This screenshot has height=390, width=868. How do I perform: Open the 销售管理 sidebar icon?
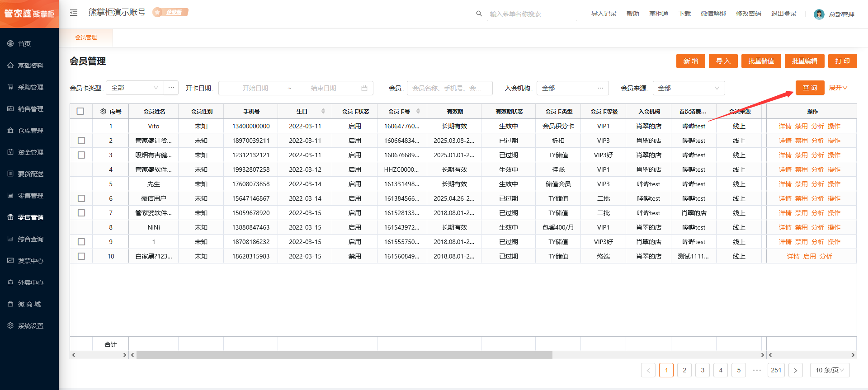[x=10, y=108]
